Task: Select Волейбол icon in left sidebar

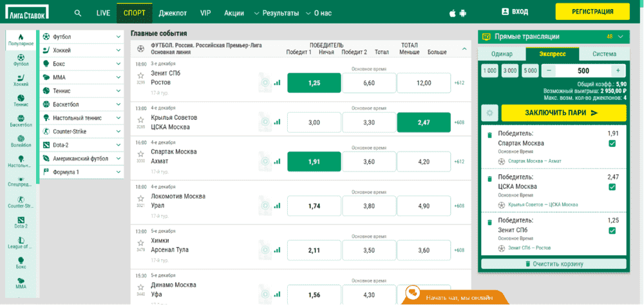Action: tap(21, 140)
